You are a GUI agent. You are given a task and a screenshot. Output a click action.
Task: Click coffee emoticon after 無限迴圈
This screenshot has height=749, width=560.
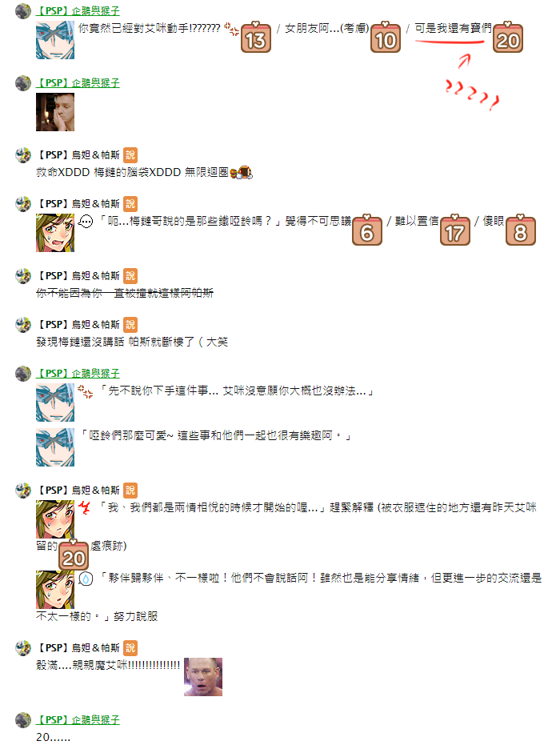[x=241, y=172]
